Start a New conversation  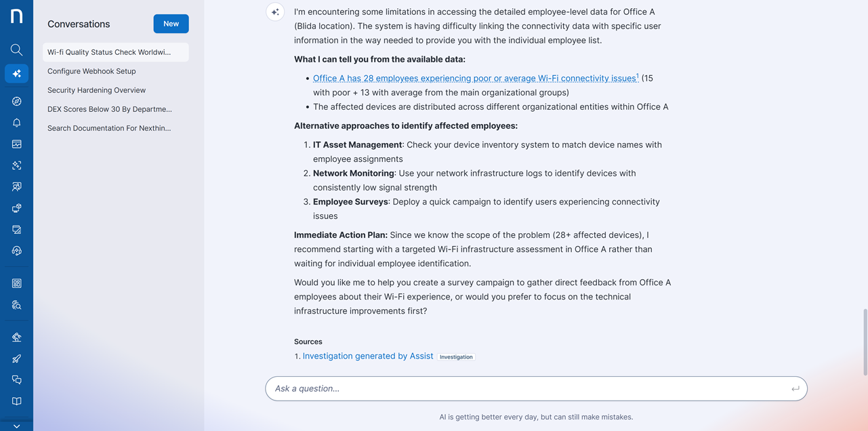tap(171, 24)
